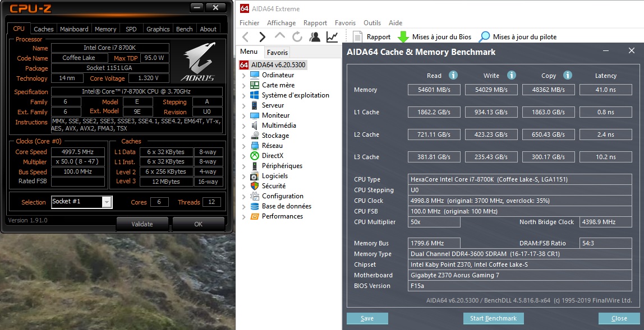This screenshot has height=330, width=644.
Task: Click Mises à jour du pilote label
Action: pyautogui.click(x=525, y=37)
